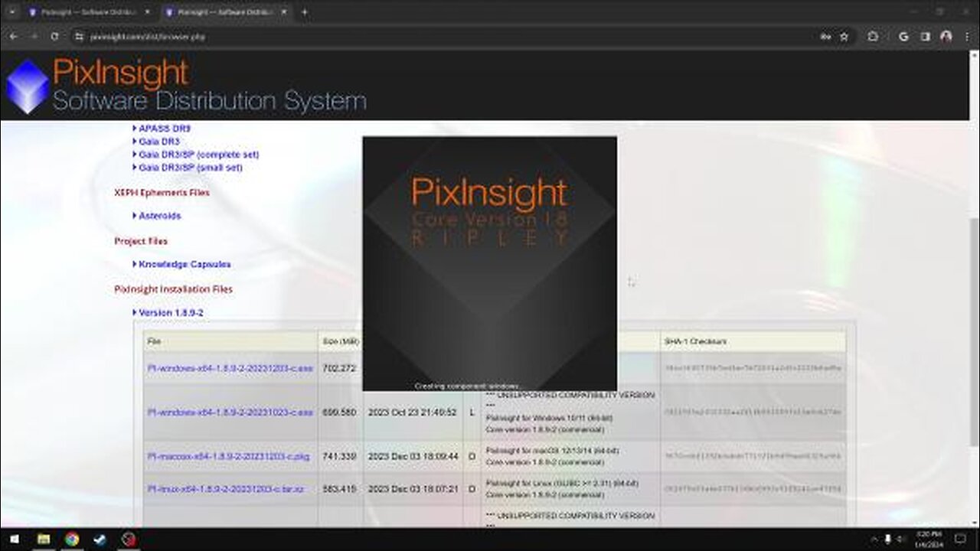Image resolution: width=980 pixels, height=551 pixels.
Task: Open a new browser tab
Action: coord(304,12)
